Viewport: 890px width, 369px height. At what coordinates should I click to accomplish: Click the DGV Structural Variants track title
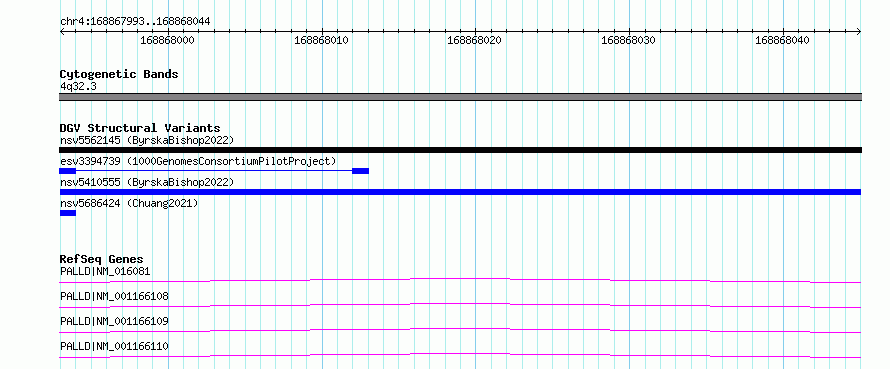pos(140,128)
